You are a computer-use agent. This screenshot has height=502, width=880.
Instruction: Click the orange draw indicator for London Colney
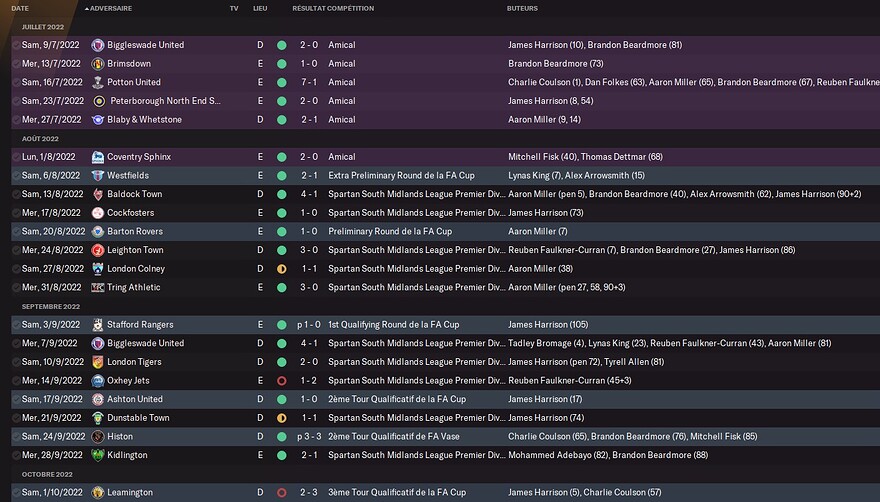282,269
